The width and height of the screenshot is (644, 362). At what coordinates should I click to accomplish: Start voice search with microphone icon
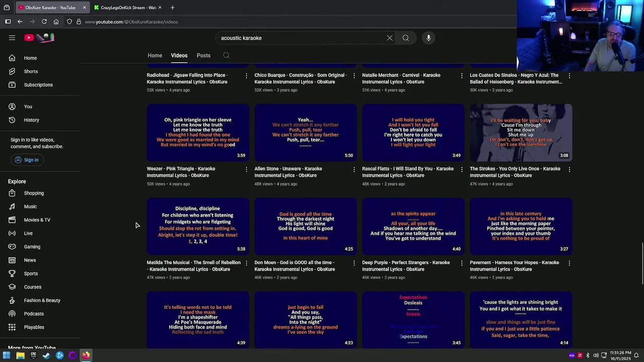[429, 38]
